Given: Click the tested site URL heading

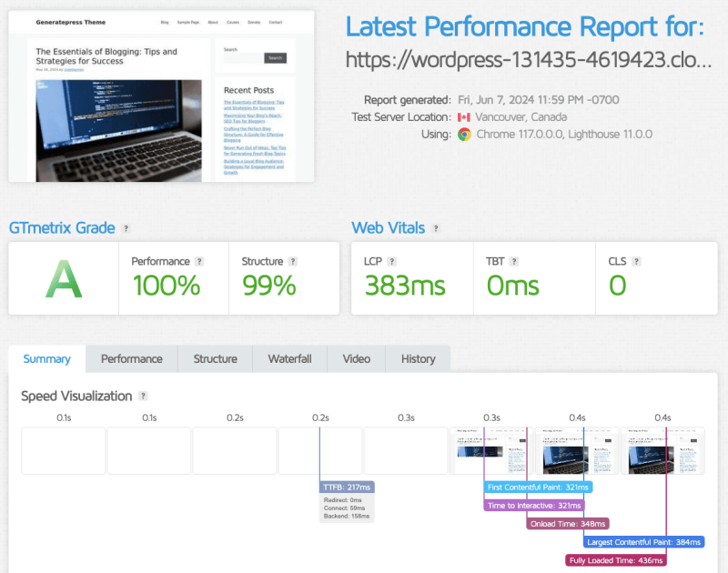Looking at the screenshot, I should (x=529, y=60).
